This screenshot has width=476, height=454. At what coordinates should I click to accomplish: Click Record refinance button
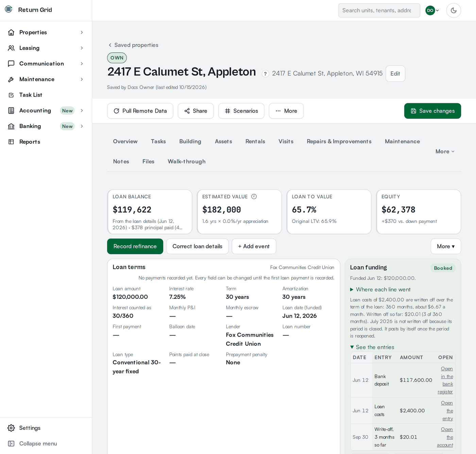pos(135,246)
